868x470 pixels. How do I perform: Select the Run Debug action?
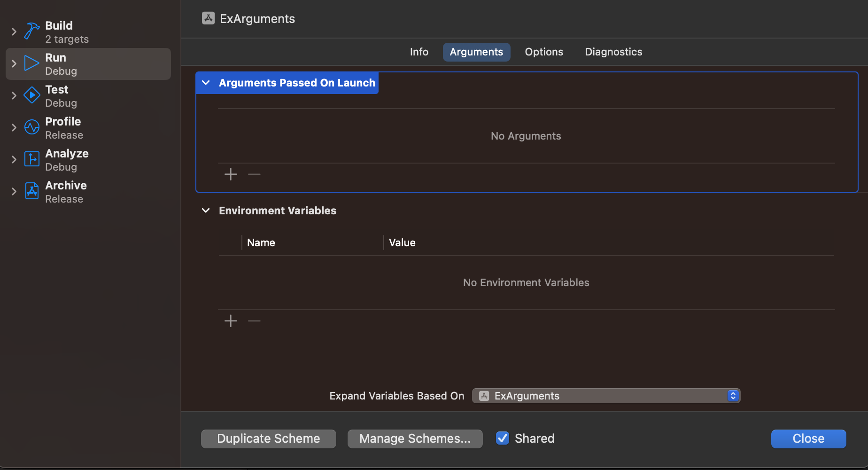(x=88, y=64)
